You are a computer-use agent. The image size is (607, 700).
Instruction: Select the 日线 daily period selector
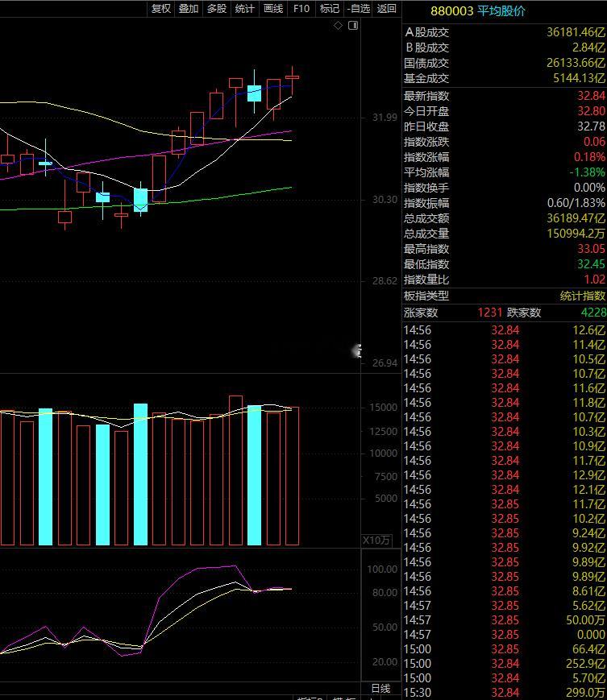click(x=381, y=688)
